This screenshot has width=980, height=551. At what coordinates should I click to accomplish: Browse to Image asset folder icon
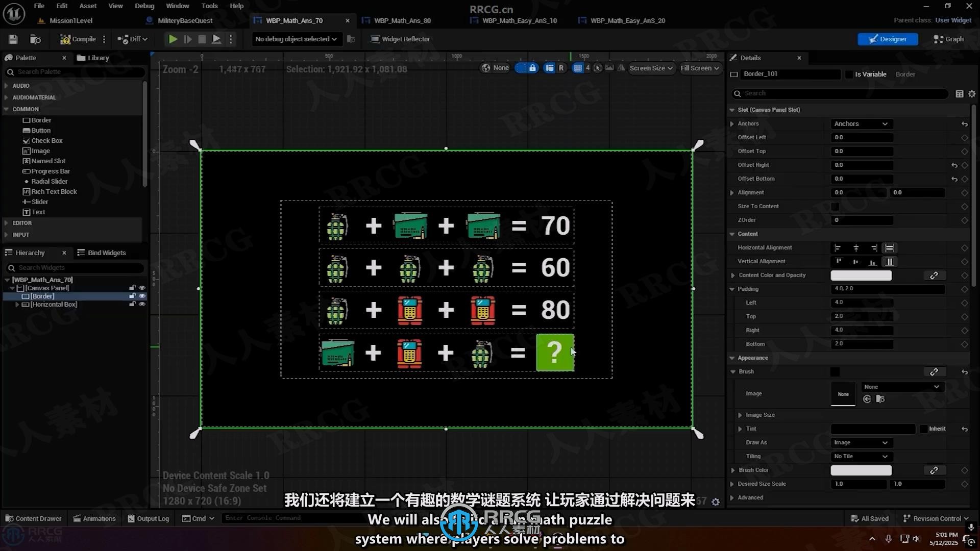(880, 399)
